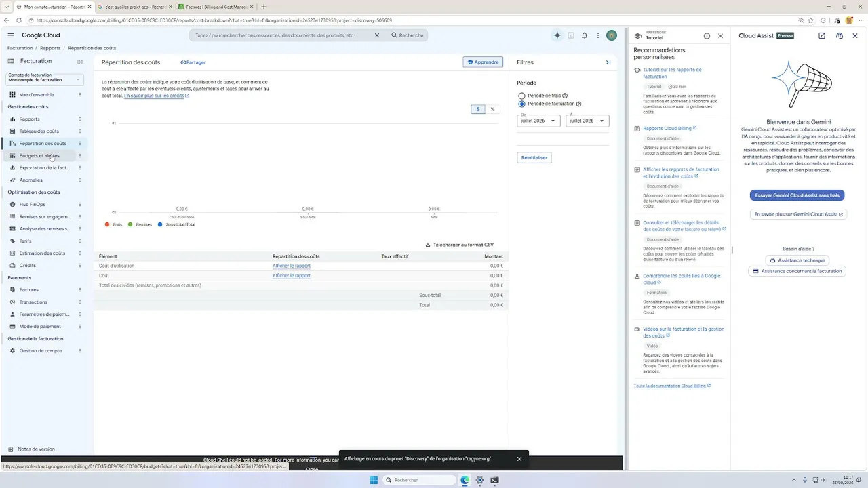Image resolution: width=868 pixels, height=488 pixels.
Task: Open Tutoriel sur les rapports de facturation
Action: coord(672,73)
